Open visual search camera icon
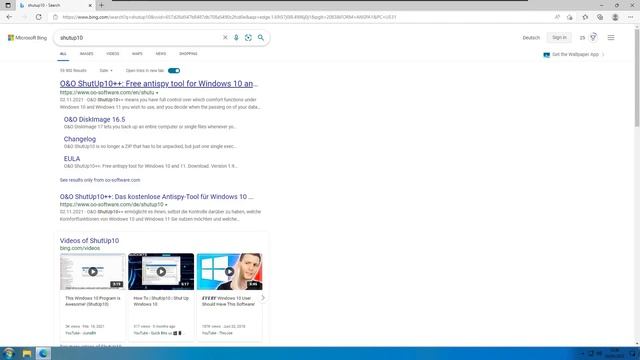The image size is (640, 360). (x=248, y=38)
